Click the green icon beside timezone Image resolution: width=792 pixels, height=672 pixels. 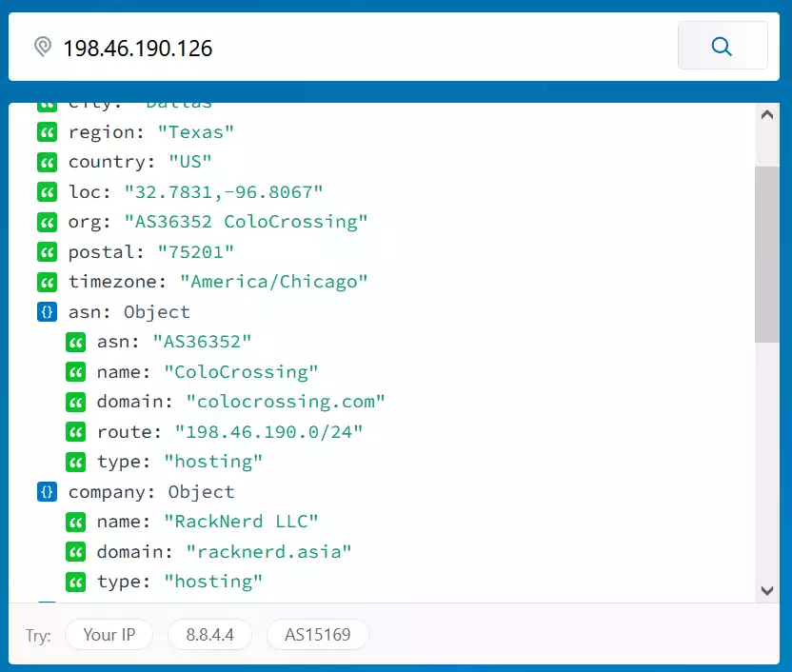[48, 283]
